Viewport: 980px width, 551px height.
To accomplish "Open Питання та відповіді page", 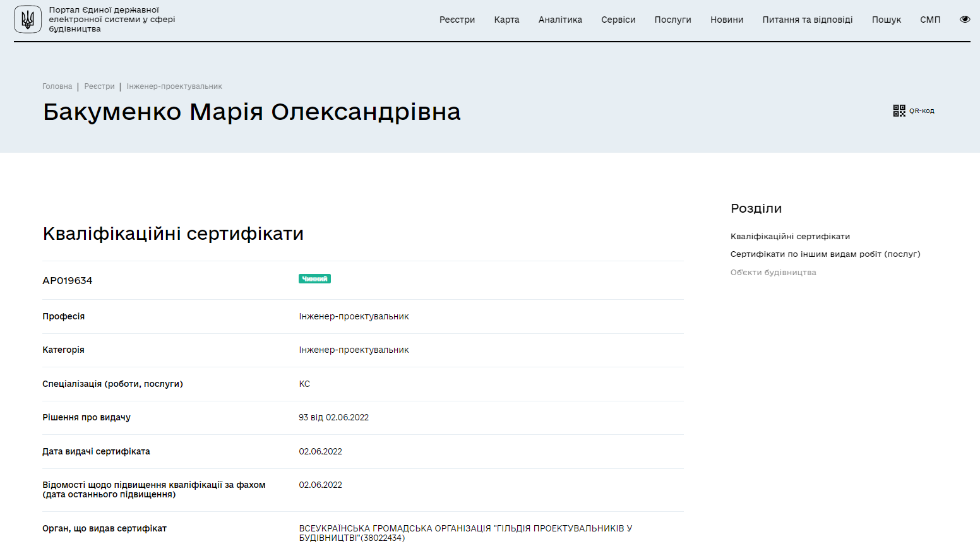I will click(808, 20).
